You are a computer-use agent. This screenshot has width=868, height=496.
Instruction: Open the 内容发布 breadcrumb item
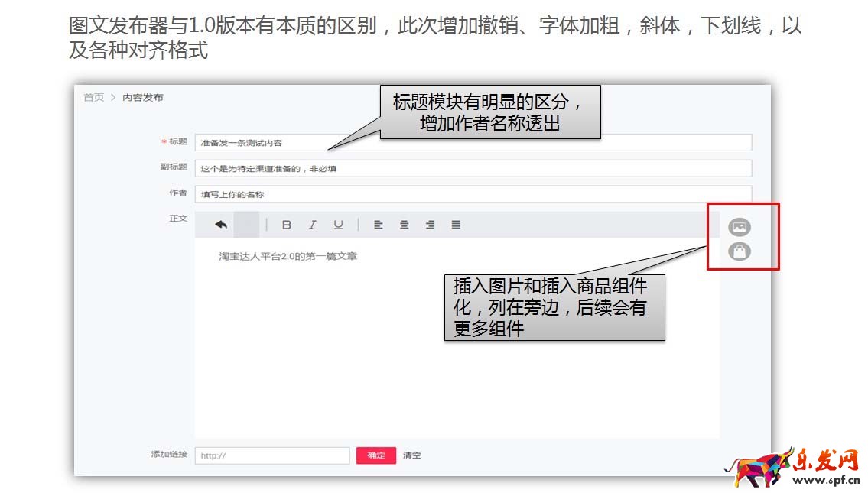(x=142, y=97)
